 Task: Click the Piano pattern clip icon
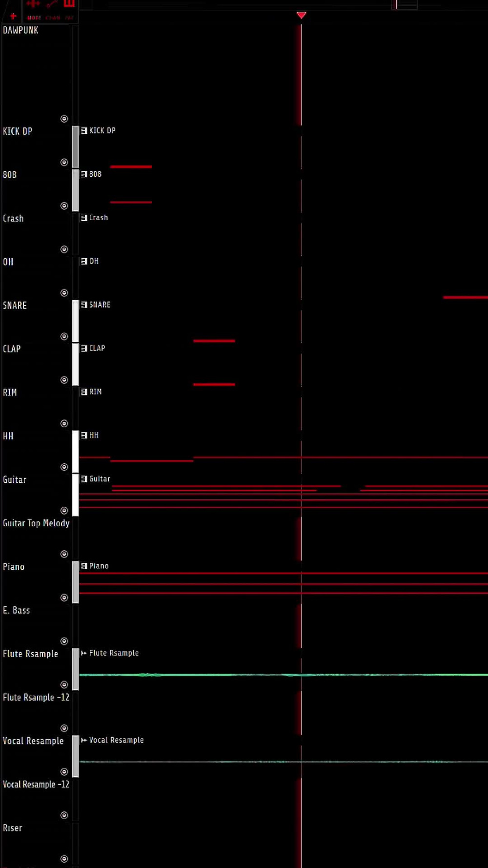[x=84, y=566]
